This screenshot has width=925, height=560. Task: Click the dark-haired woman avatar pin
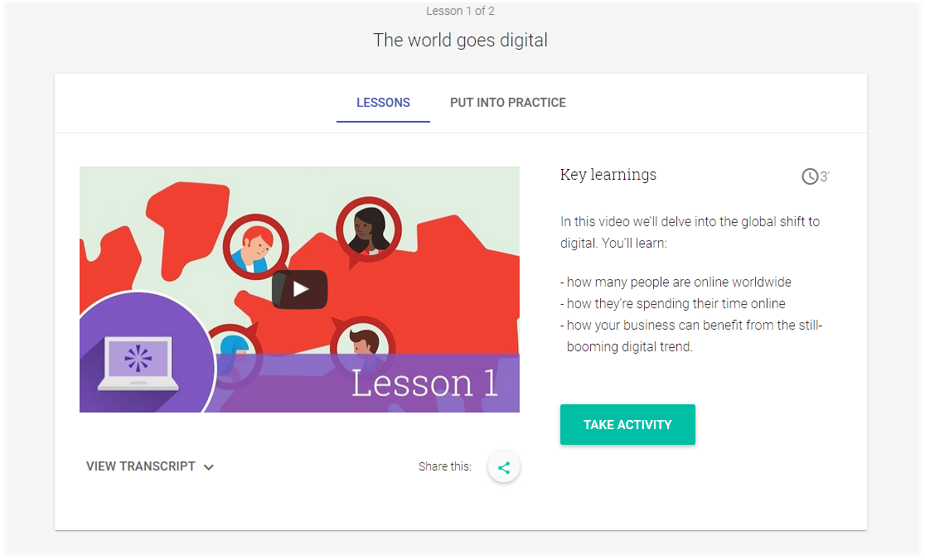pyautogui.click(x=368, y=229)
